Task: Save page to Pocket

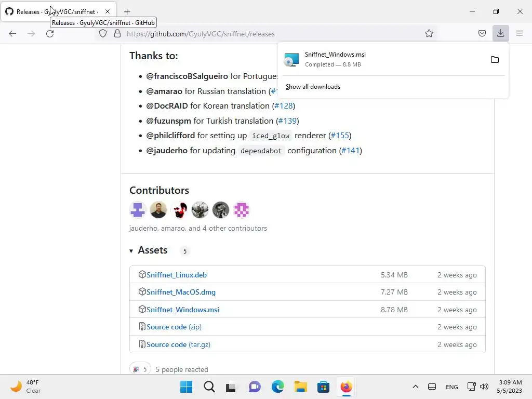Action: tap(482, 33)
